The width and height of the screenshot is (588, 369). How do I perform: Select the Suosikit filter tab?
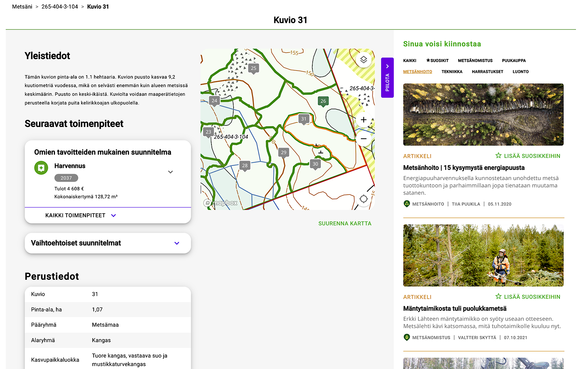pyautogui.click(x=437, y=61)
